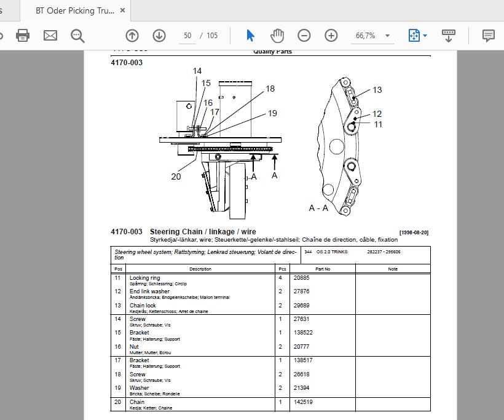Select part number 27631
504x420 pixels.
(x=301, y=319)
